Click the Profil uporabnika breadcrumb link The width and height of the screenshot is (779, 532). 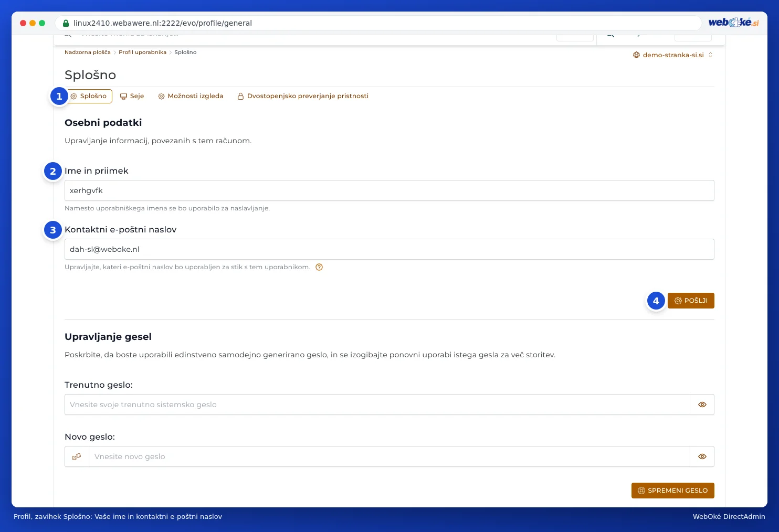tap(142, 52)
